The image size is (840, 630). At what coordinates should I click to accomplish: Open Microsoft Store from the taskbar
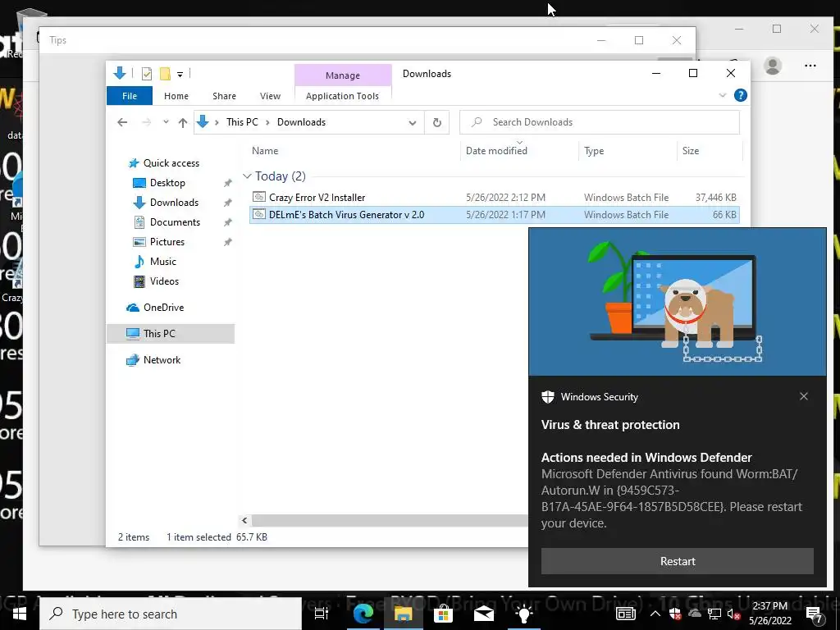[443, 614]
